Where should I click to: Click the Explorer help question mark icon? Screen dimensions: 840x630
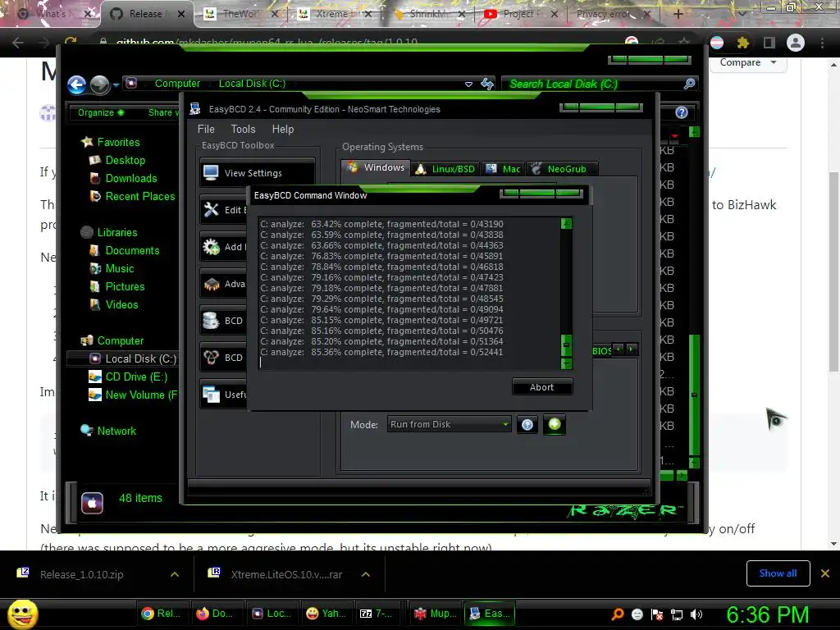coord(682,112)
